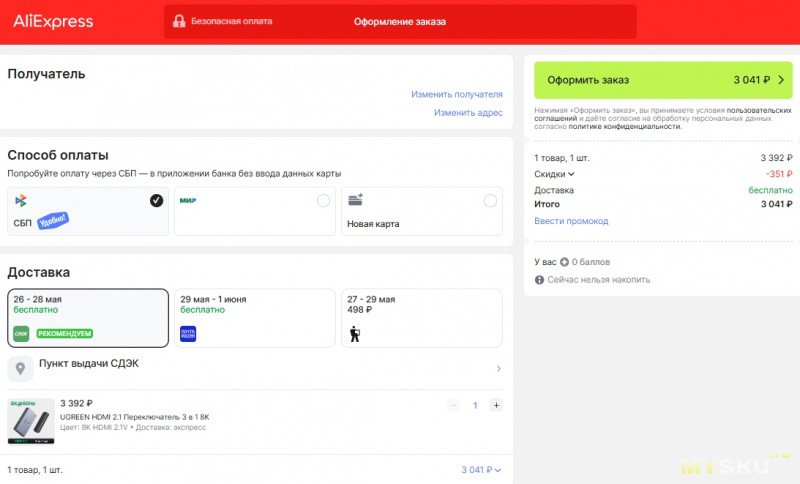The width and height of the screenshot is (800, 484).
Task: Choose the 27 - 29 мая courier delivery
Action: pyautogui.click(x=422, y=318)
